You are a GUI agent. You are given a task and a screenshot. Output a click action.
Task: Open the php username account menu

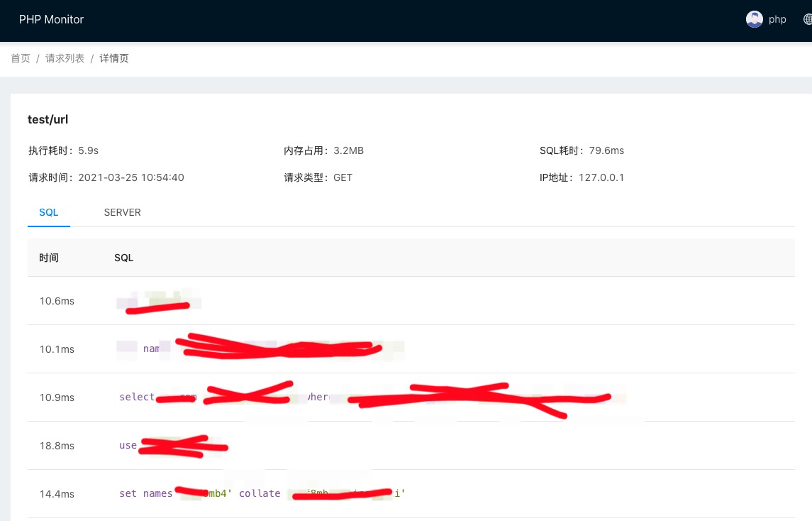777,19
